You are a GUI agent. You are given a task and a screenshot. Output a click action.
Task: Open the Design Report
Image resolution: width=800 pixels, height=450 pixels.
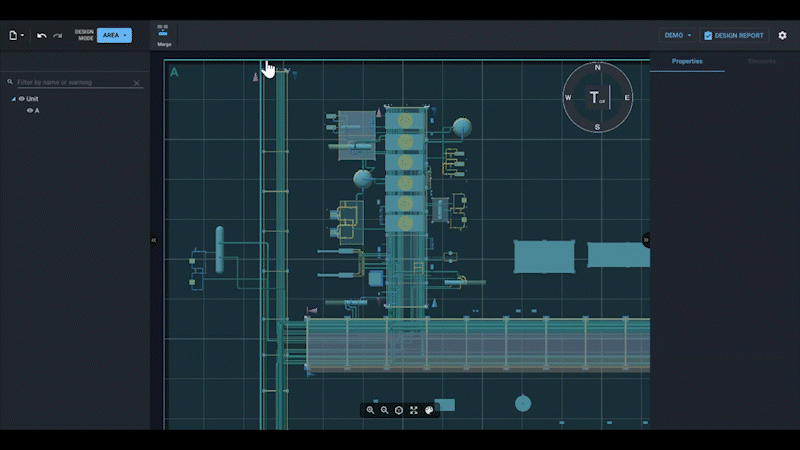click(x=734, y=35)
